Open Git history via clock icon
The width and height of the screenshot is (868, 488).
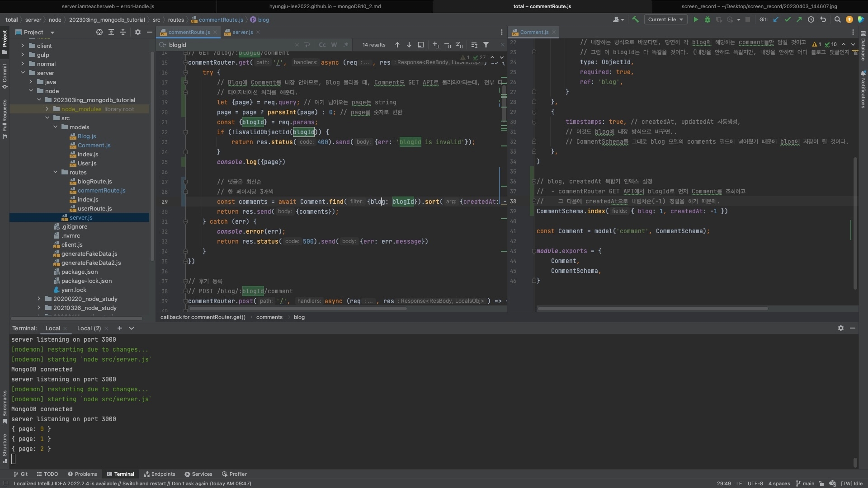tap(811, 19)
